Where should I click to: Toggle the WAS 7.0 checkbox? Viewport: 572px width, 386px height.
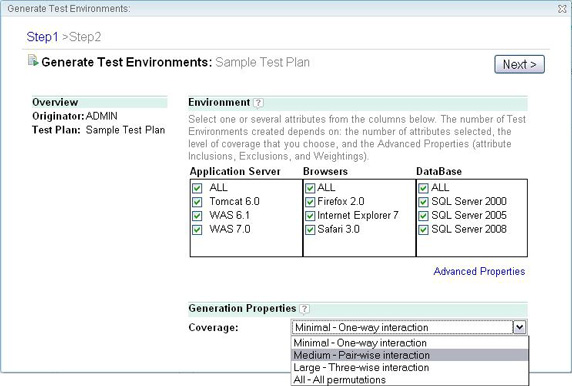(x=197, y=229)
